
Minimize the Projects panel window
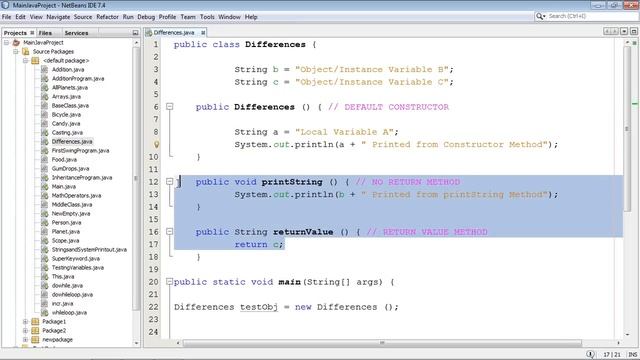coord(136,33)
